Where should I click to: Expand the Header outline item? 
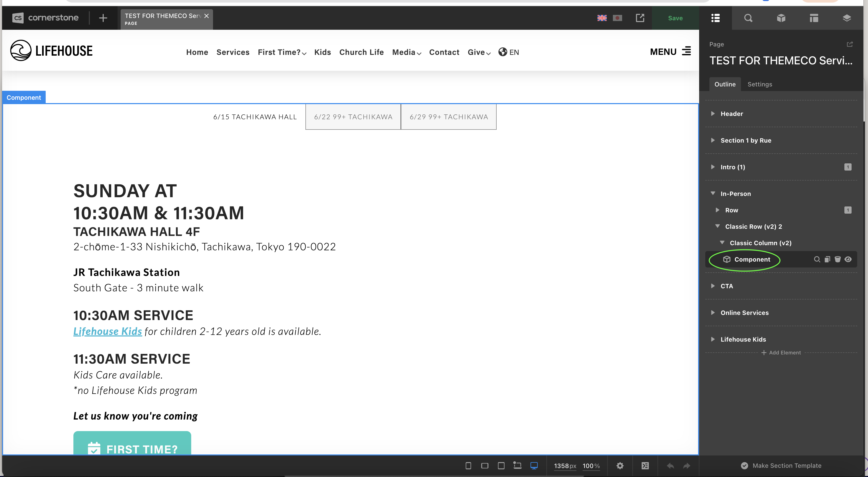tap(713, 114)
